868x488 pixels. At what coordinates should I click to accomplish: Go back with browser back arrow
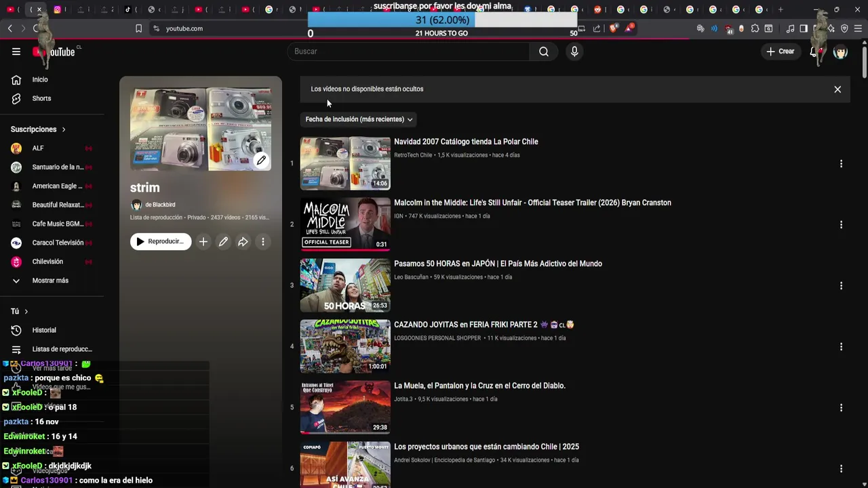[x=10, y=28]
